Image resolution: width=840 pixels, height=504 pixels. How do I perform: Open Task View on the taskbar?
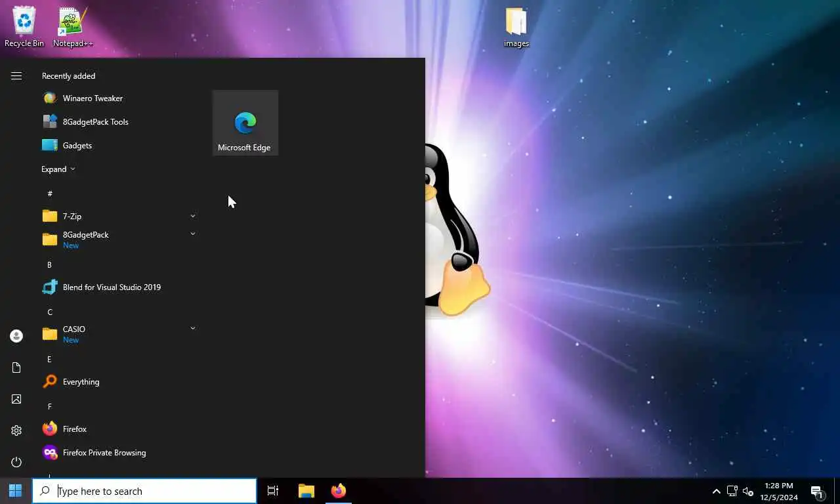pos(273,491)
